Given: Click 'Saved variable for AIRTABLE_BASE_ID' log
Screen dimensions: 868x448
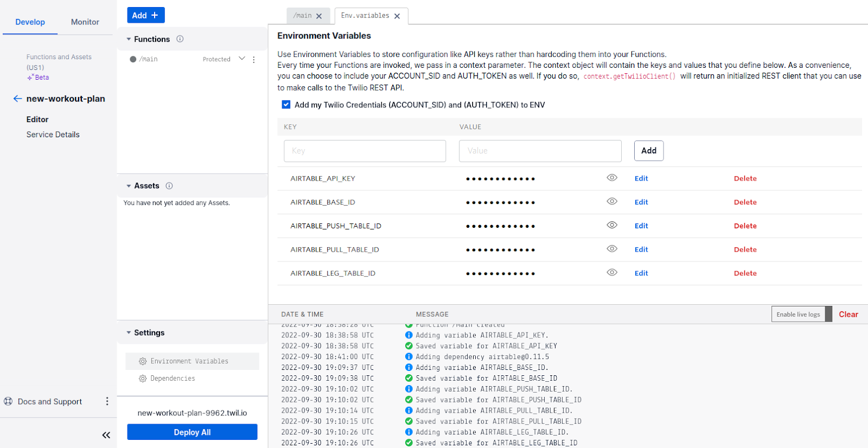Looking at the screenshot, I should (x=487, y=379).
